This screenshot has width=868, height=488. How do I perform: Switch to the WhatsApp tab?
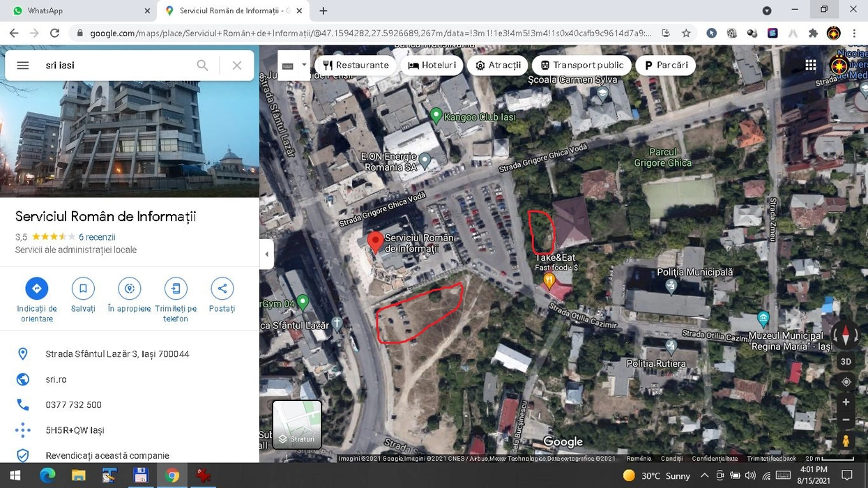point(77,10)
